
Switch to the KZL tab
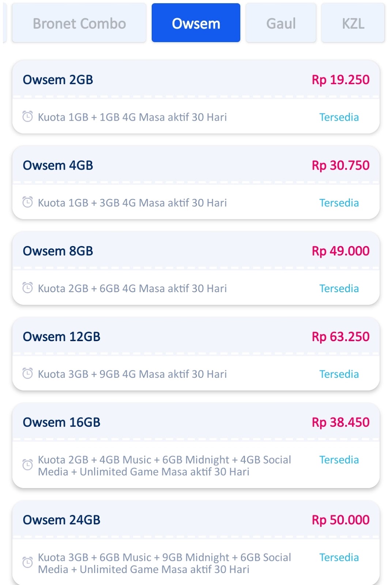pyautogui.click(x=353, y=23)
